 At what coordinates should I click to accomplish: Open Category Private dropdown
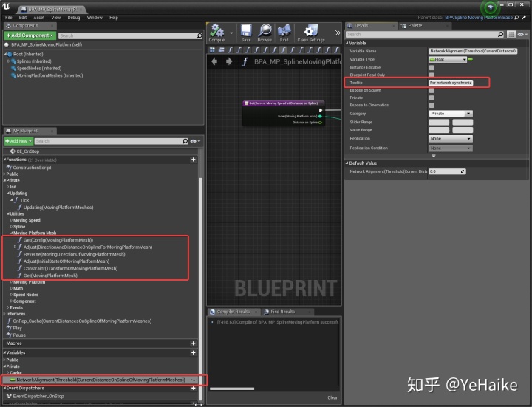[451, 114]
